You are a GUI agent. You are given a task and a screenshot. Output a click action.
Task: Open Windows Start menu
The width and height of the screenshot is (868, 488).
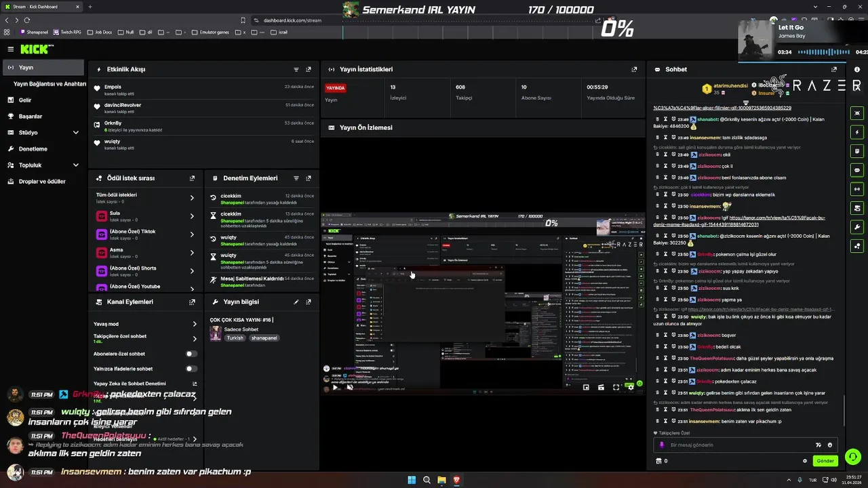(412, 480)
